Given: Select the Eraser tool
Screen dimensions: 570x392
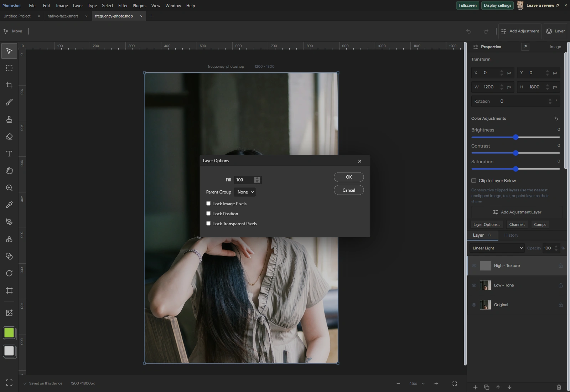Looking at the screenshot, I should [9, 136].
